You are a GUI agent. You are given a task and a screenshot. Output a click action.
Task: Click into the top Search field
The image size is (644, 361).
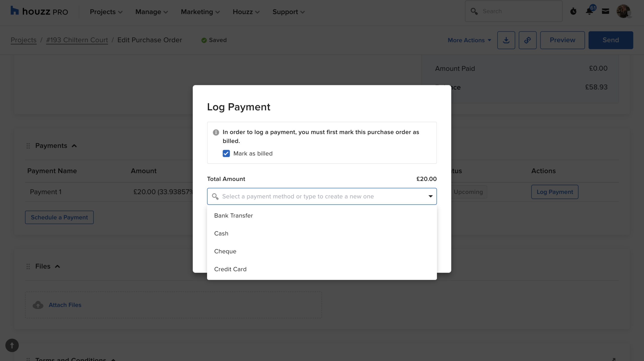(518, 11)
